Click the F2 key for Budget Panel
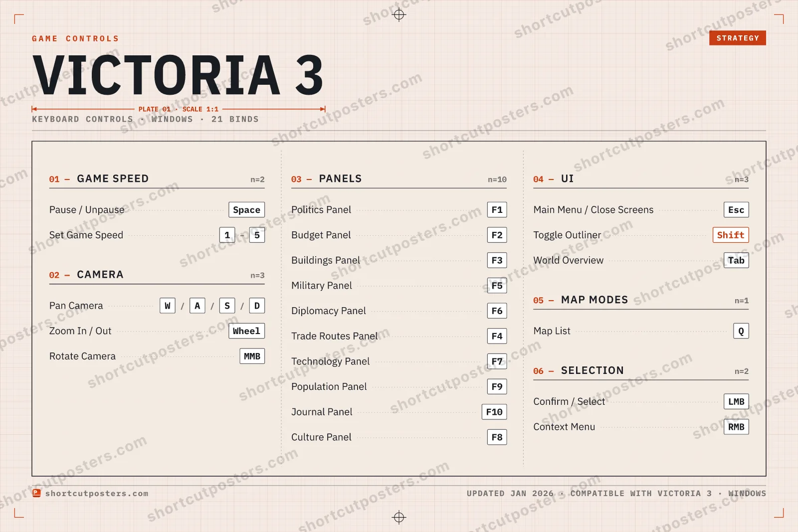This screenshot has width=798, height=532. click(x=497, y=235)
